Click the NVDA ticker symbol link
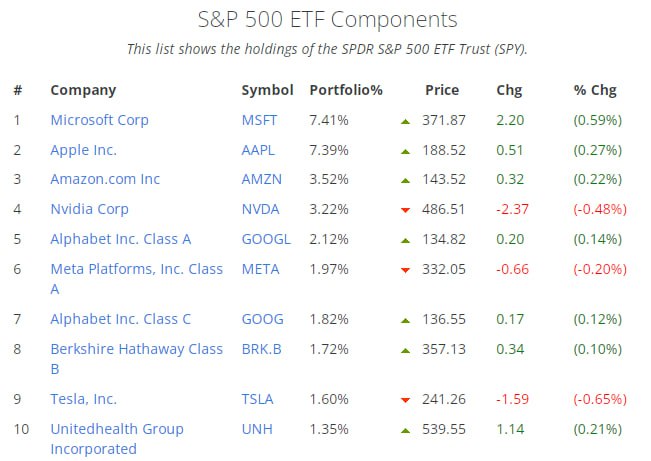The height and width of the screenshot is (461, 651). click(x=260, y=209)
